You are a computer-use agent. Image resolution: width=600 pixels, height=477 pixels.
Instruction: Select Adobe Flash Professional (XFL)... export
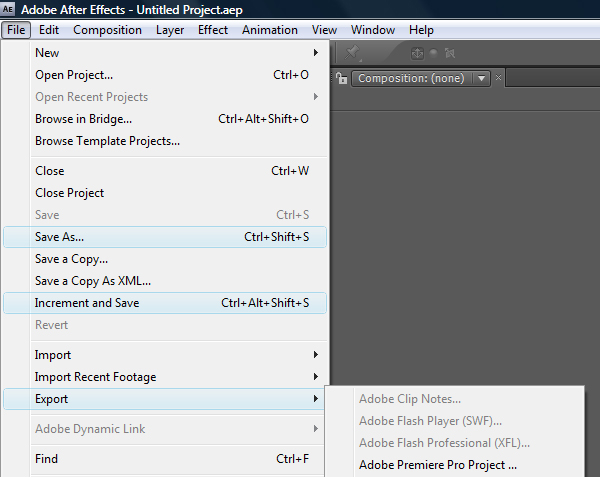click(x=455, y=443)
